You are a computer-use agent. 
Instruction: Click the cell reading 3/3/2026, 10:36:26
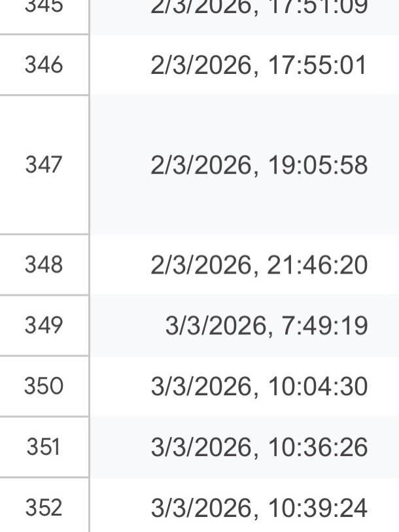(x=258, y=447)
